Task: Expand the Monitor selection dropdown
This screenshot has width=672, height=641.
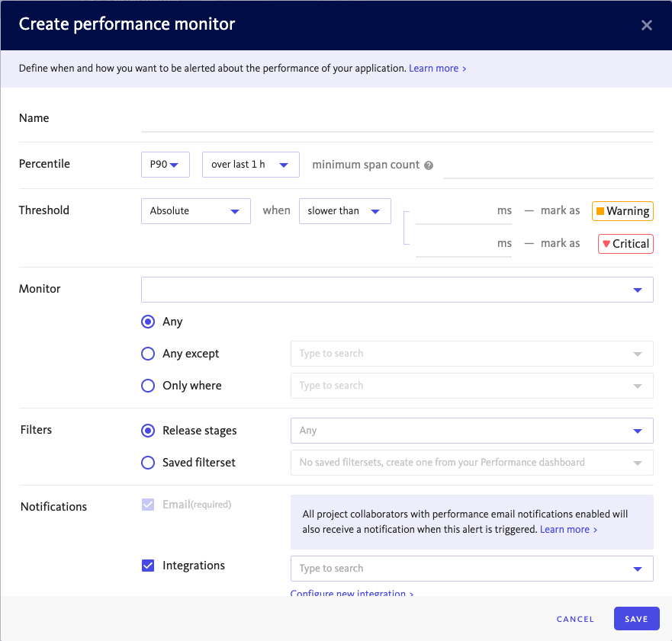Action: tap(397, 290)
